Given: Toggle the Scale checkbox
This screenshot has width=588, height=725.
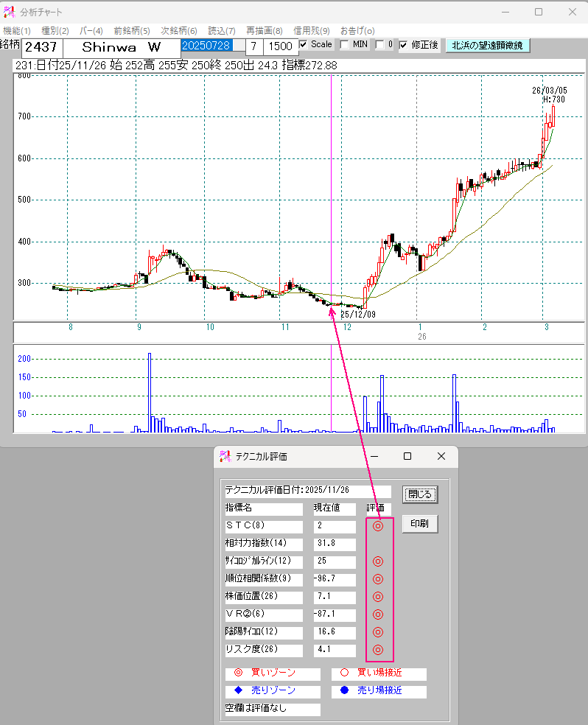Looking at the screenshot, I should 304,44.
